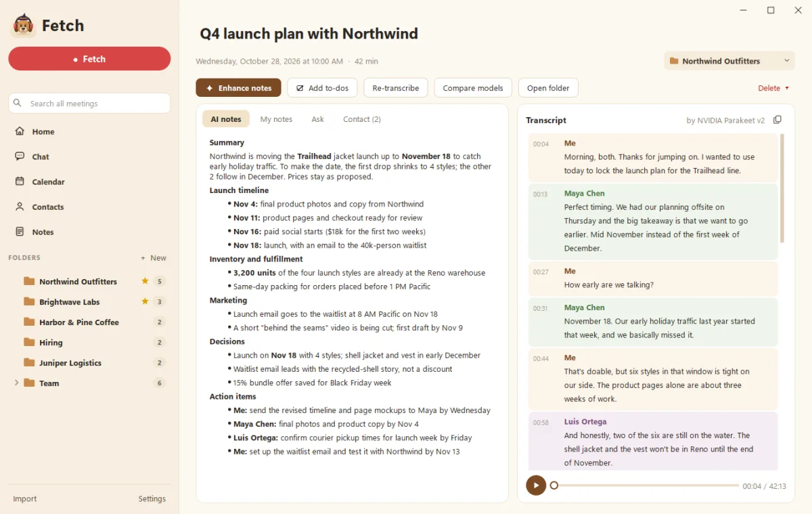Viewport: 812px width, 514px height.
Task: Click the Hiring folder icon
Action: click(x=29, y=342)
